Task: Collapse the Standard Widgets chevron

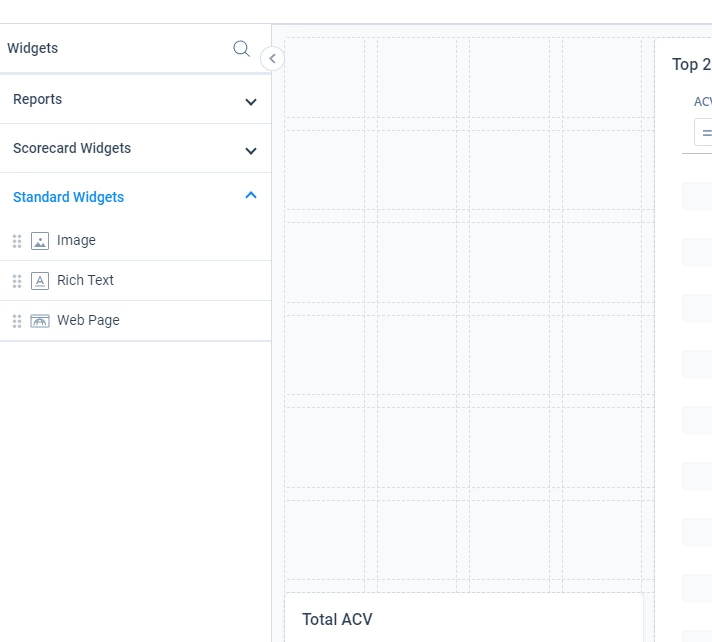Action: pos(251,195)
